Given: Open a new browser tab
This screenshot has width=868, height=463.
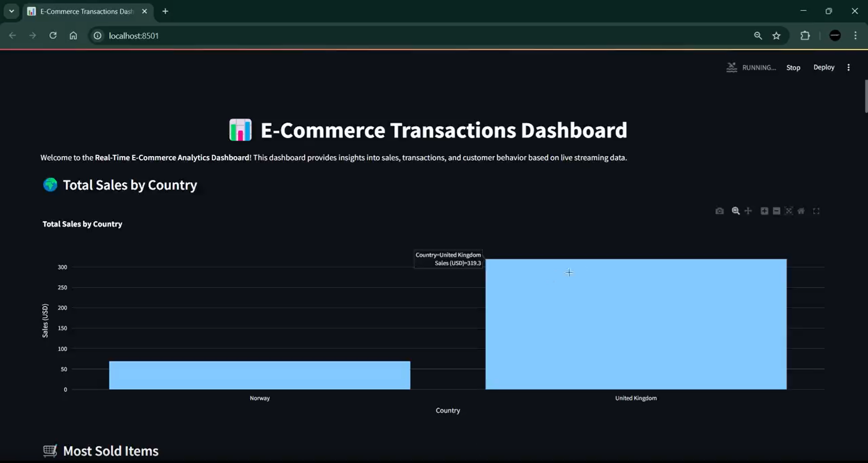Looking at the screenshot, I should coord(165,11).
